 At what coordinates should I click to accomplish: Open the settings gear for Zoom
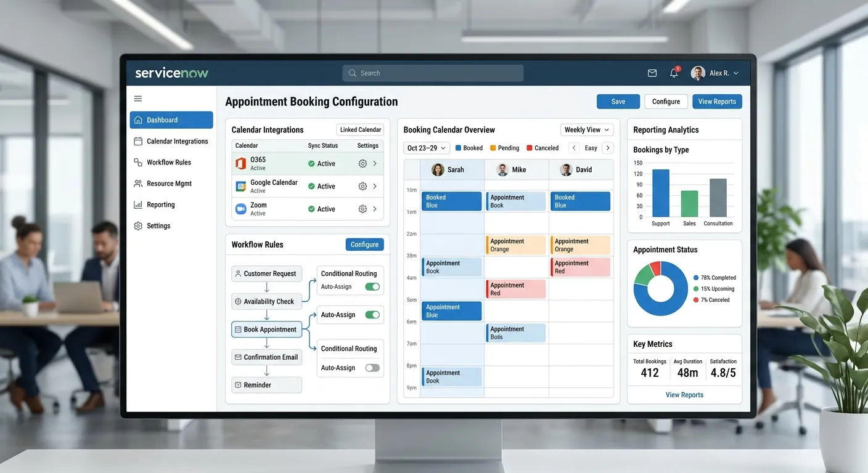[x=362, y=209]
